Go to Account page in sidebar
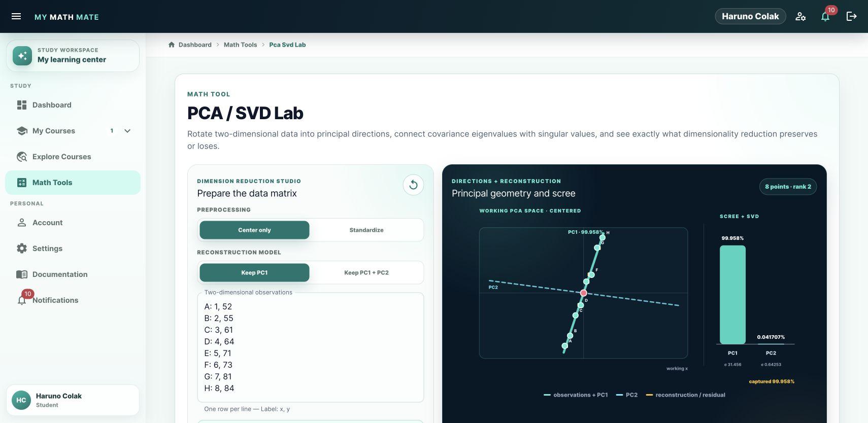The height and width of the screenshot is (423, 868). click(73, 223)
